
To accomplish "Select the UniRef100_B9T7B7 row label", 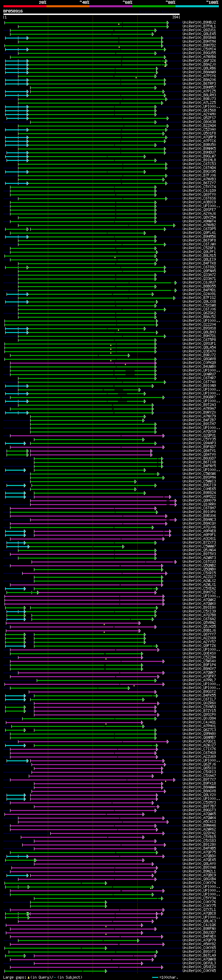I will click(x=199, y=807).
